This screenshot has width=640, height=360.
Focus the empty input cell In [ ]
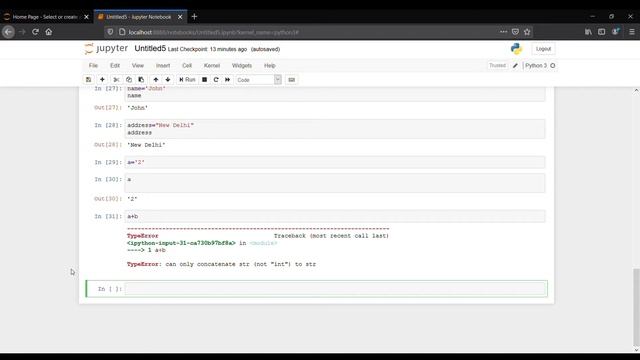coord(335,289)
